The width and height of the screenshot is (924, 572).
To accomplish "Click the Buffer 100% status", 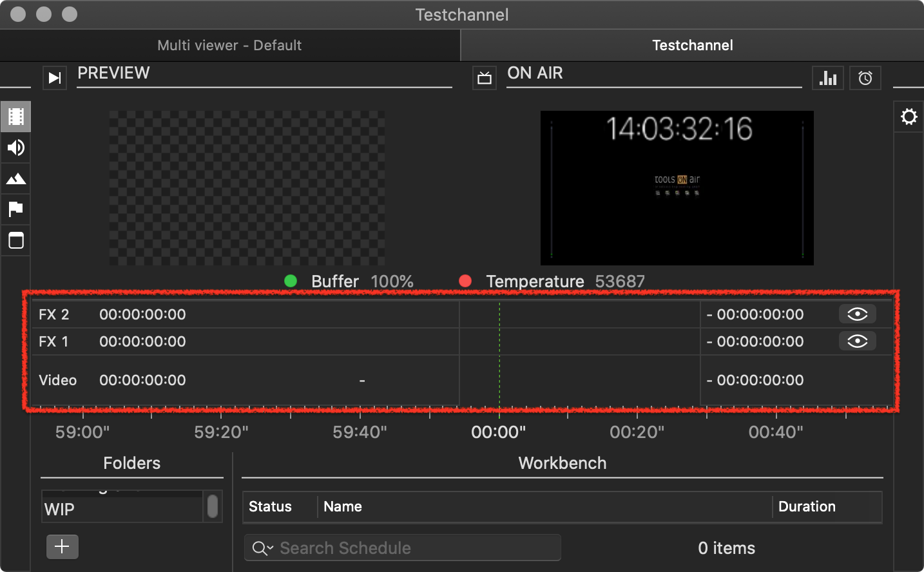I will (x=349, y=281).
